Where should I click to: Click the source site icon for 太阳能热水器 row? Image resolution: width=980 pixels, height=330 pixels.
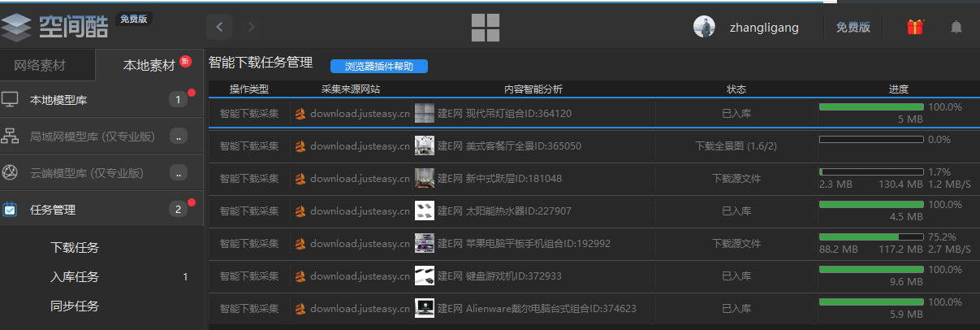[x=300, y=211]
